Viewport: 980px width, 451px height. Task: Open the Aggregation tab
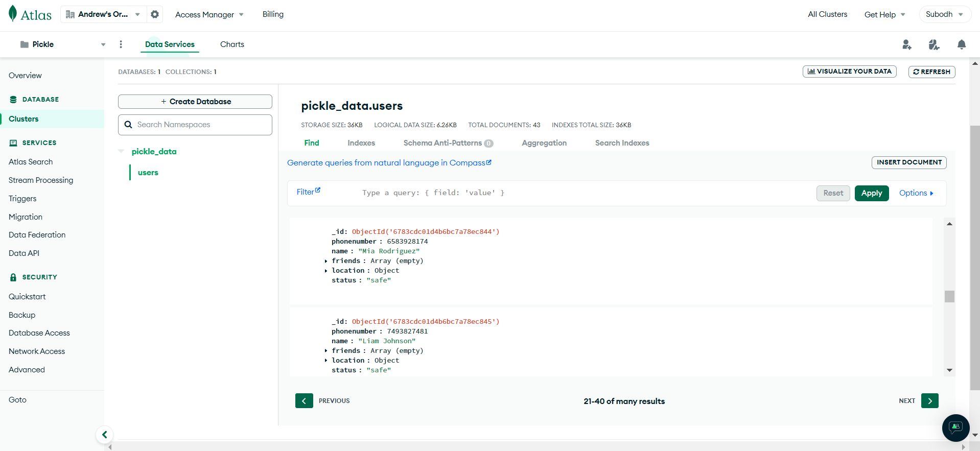coord(544,143)
